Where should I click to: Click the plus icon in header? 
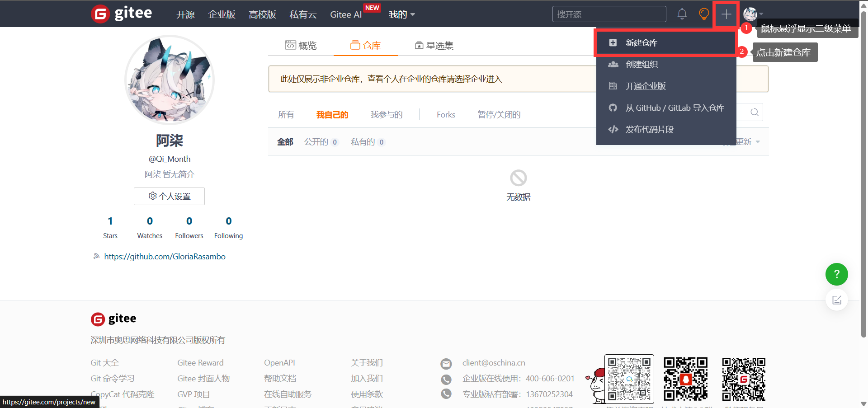(x=726, y=14)
